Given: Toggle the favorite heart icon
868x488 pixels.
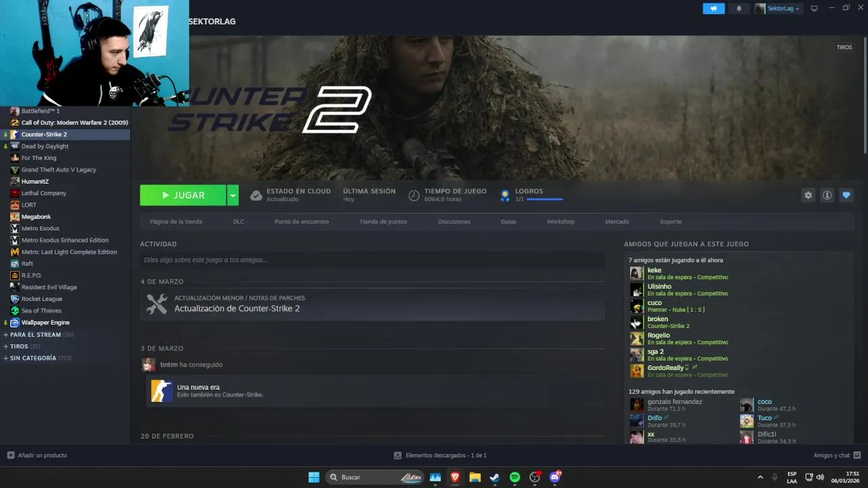Looking at the screenshot, I should pyautogui.click(x=846, y=195).
